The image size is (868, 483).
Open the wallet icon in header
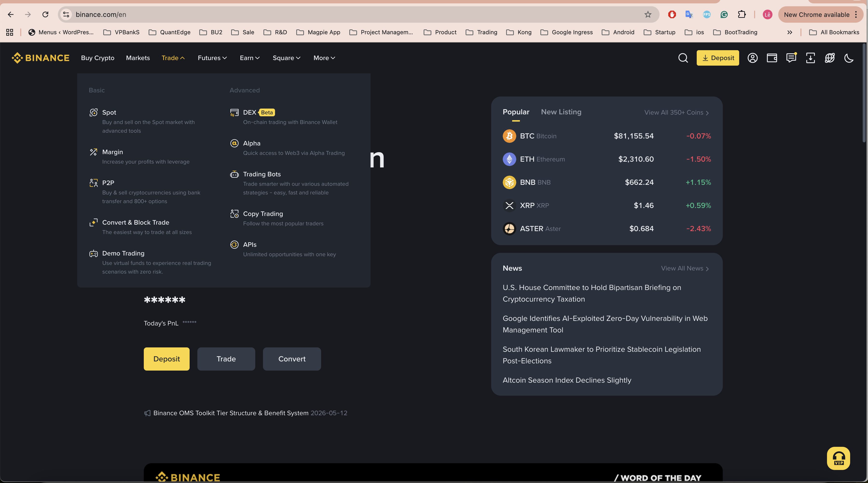(772, 58)
